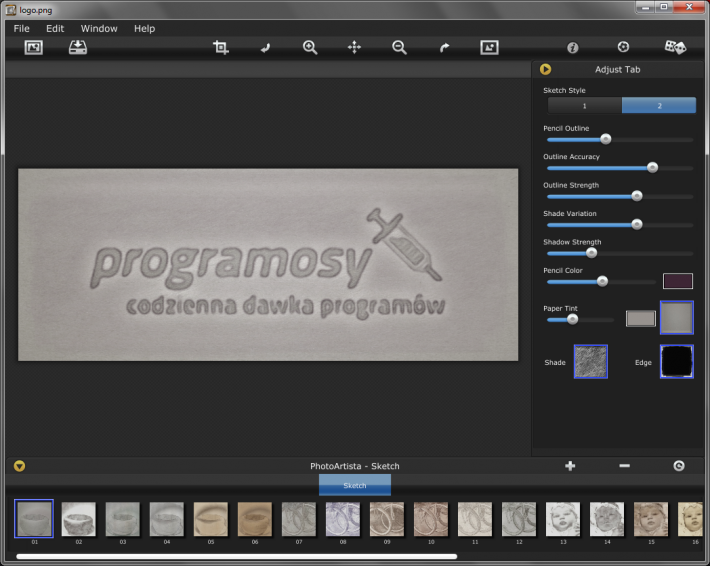Viewport: 710px width, 566px height.
Task: Select preset thumbnail 01
Action: 34,518
